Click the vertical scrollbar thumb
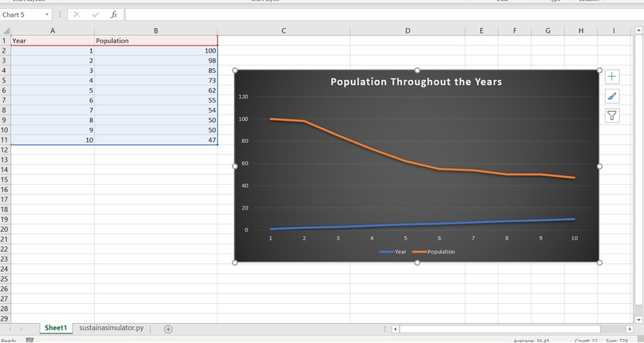 coord(638,170)
